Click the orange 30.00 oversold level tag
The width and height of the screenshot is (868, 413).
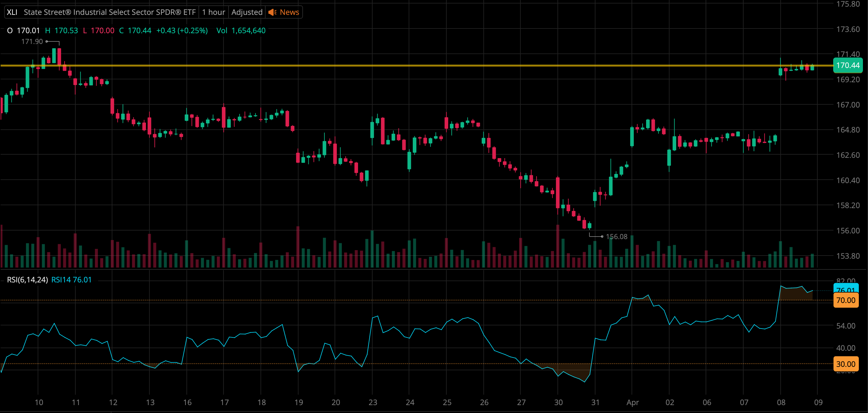846,364
